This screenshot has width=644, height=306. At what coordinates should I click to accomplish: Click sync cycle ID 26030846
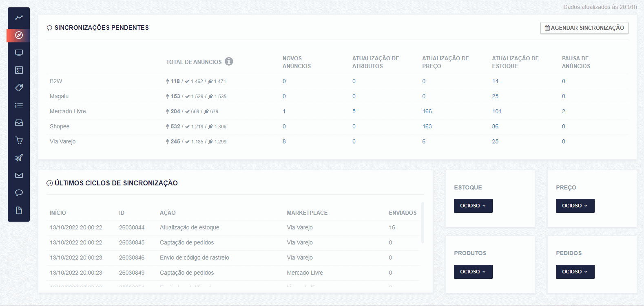click(132, 258)
